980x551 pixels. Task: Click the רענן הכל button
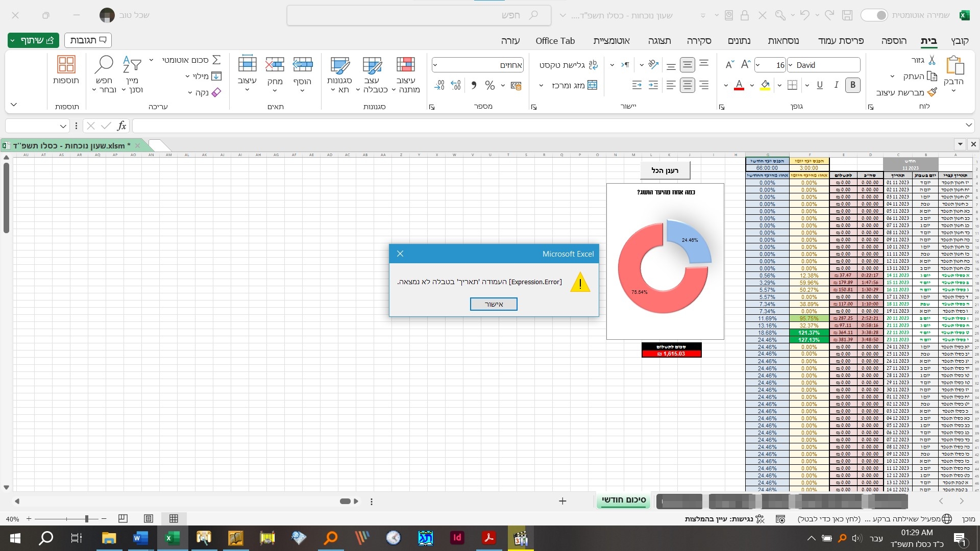(665, 170)
